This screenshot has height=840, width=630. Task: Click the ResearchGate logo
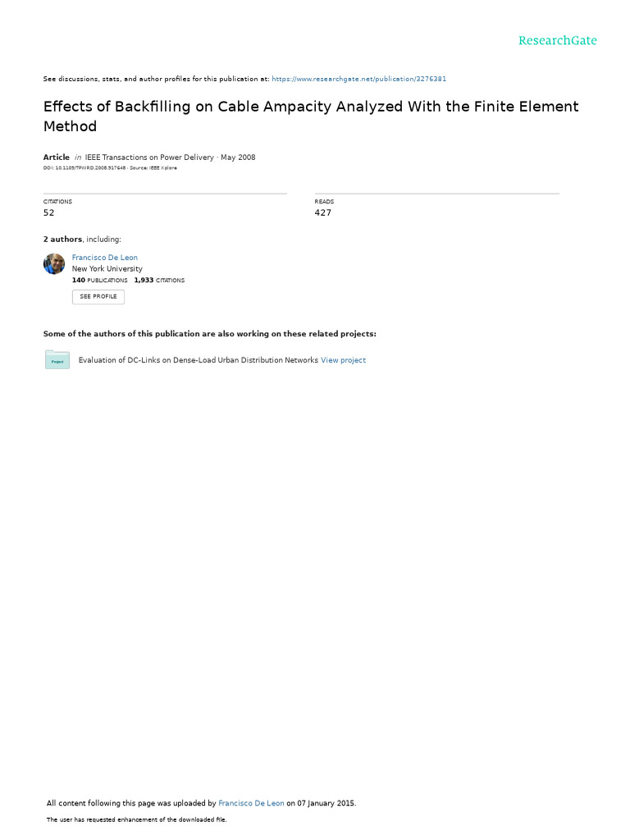[x=557, y=41]
